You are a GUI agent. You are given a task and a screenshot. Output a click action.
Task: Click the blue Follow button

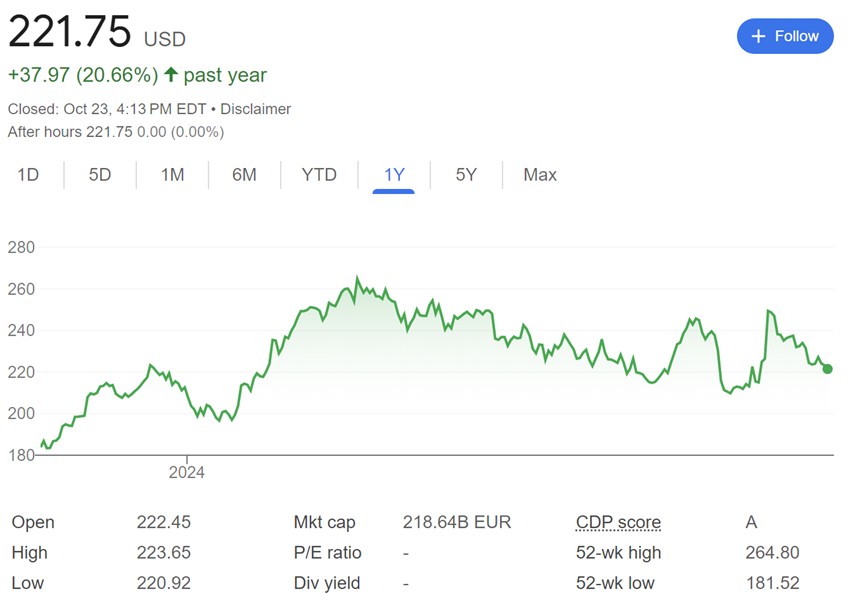pyautogui.click(x=784, y=36)
